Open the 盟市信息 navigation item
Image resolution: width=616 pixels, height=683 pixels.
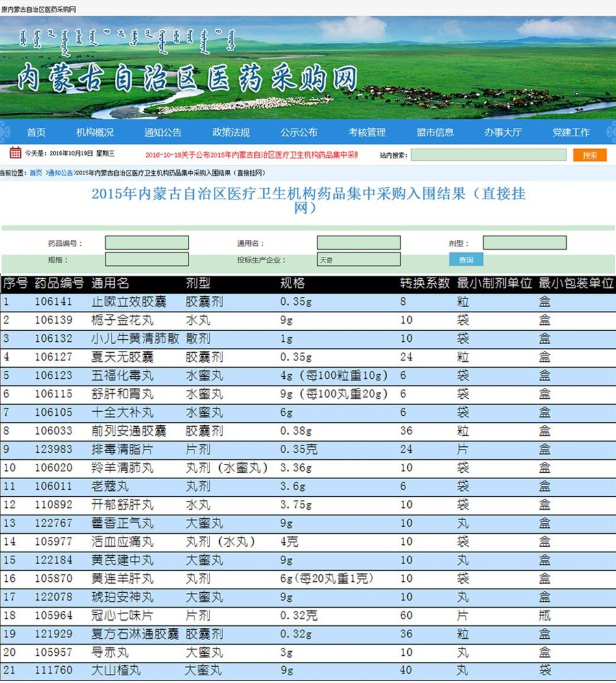435,132
